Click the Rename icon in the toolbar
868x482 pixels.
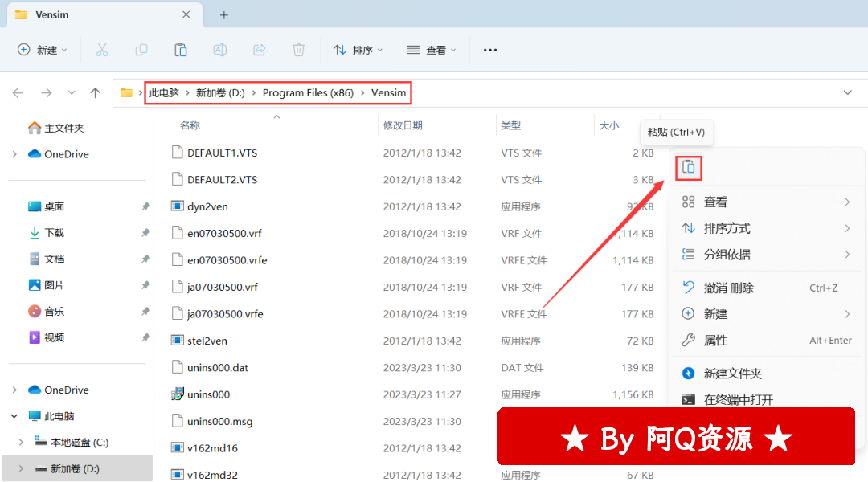pos(219,50)
